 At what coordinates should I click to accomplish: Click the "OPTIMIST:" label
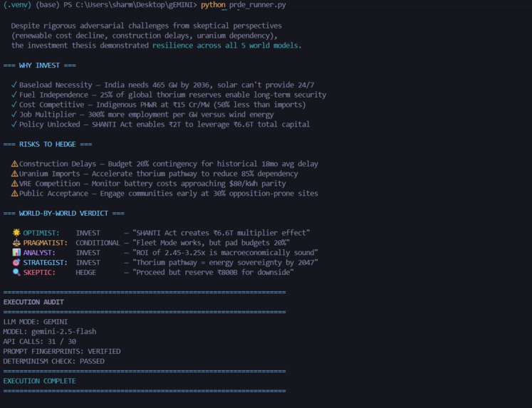pos(41,233)
